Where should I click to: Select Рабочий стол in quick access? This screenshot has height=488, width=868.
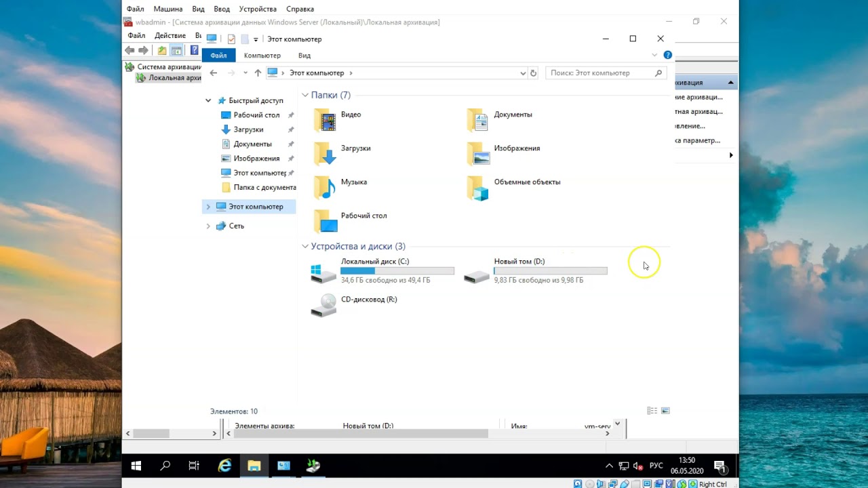[x=256, y=115]
